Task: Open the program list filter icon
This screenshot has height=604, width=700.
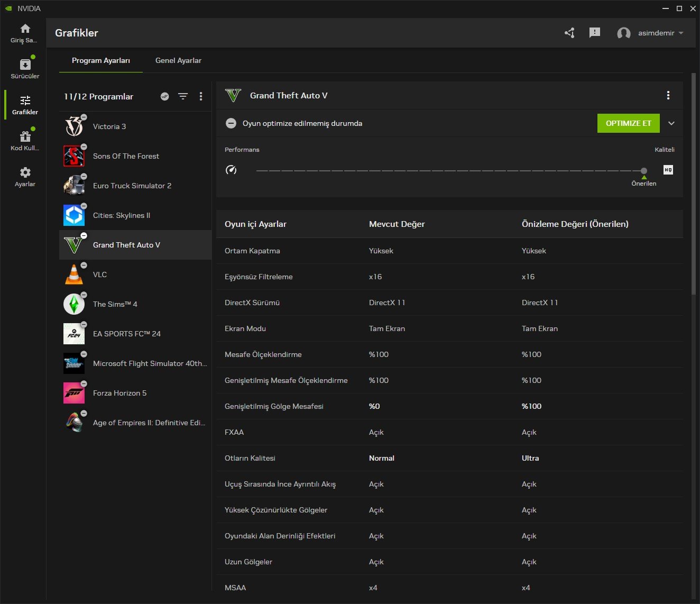Action: click(183, 96)
